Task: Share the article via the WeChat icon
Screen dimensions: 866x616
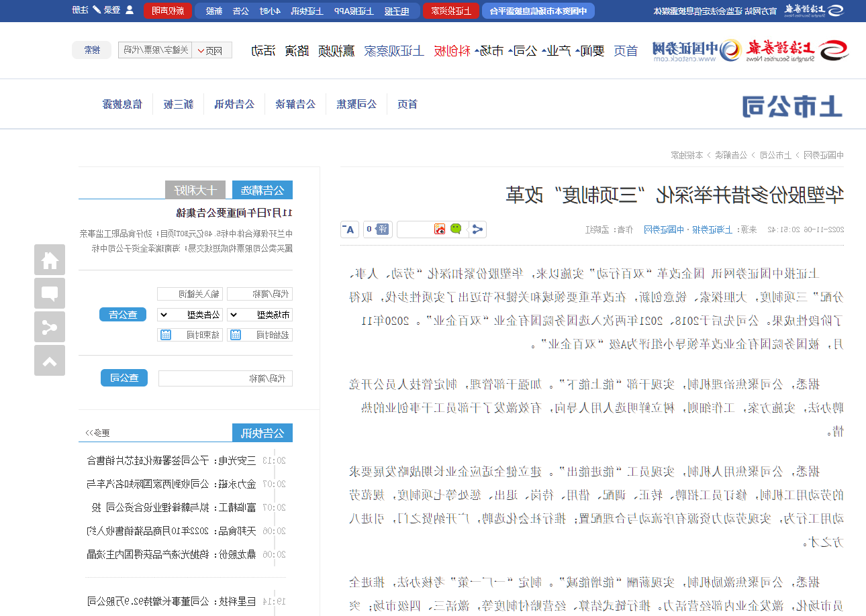Action: click(x=456, y=229)
